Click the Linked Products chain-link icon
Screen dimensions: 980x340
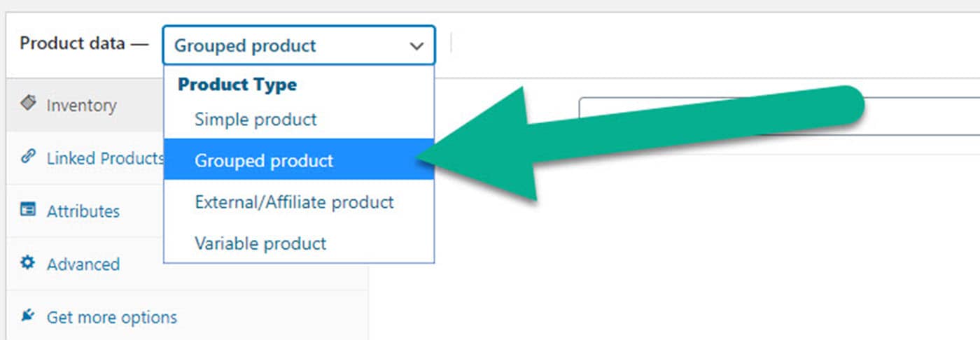pyautogui.click(x=28, y=157)
